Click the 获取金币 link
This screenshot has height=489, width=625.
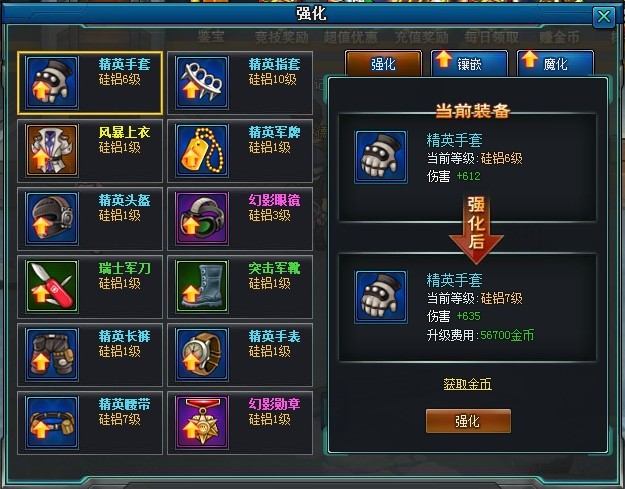point(468,384)
